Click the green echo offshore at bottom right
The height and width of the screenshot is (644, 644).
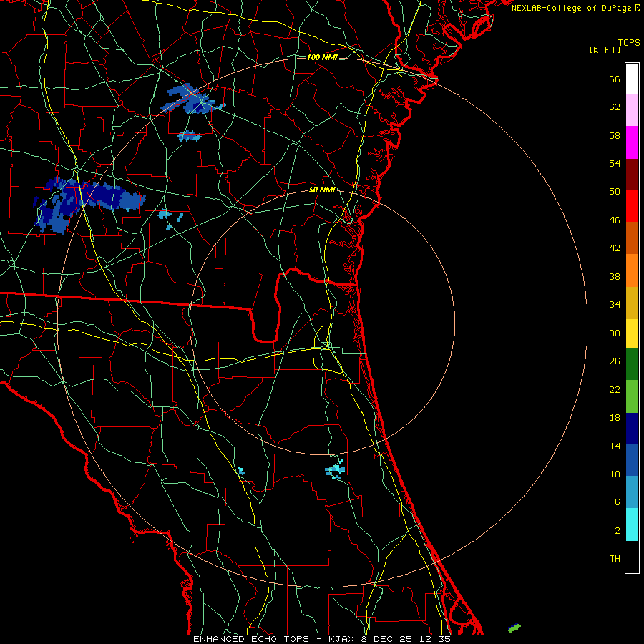coord(514,628)
